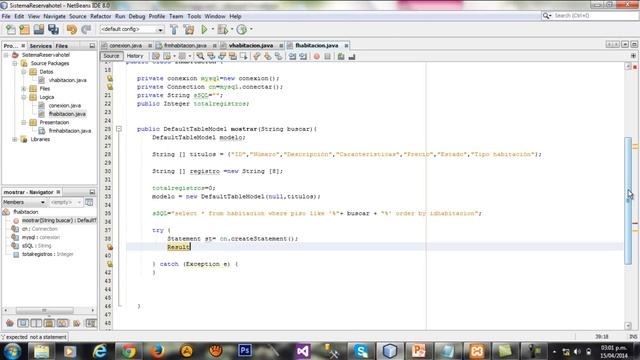Go to next bookmark icon

coord(268,56)
